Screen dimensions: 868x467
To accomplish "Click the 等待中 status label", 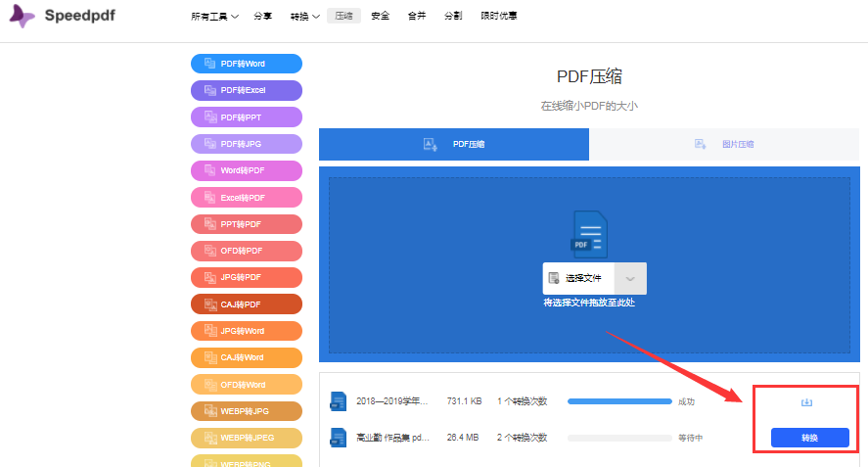I will (690, 438).
